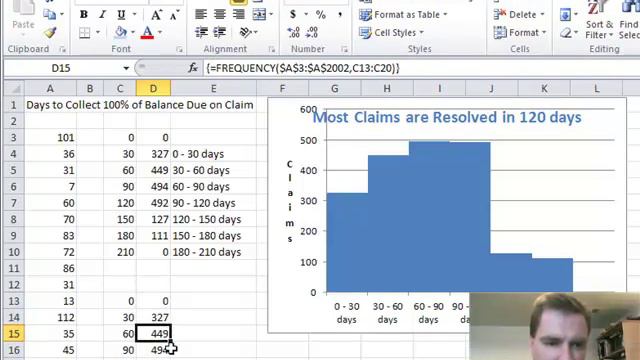Screen dimensions: 640x360
Task: Click the '30 - 60 days' chart axis label
Action: [x=387, y=313]
